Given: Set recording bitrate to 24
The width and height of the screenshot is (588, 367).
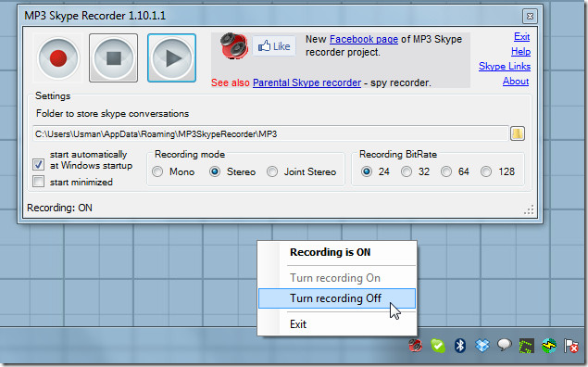Looking at the screenshot, I should click(x=367, y=171).
